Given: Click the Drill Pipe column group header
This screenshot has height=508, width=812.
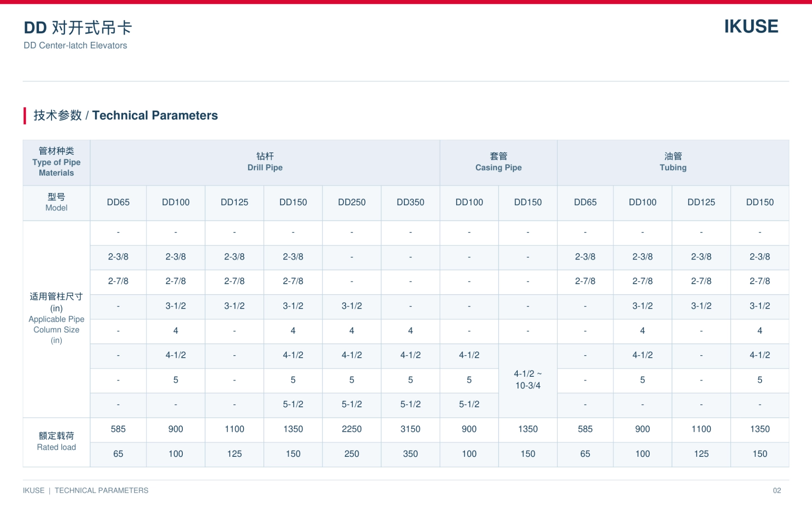Looking at the screenshot, I should tap(265, 163).
